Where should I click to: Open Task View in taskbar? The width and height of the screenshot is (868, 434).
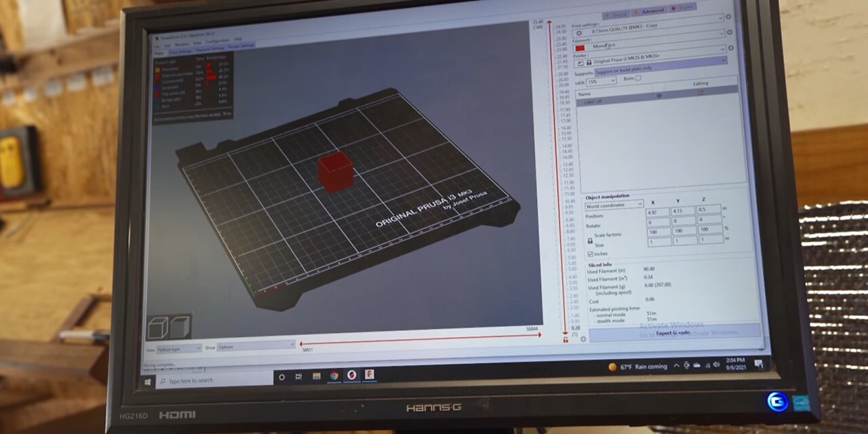[299, 376]
